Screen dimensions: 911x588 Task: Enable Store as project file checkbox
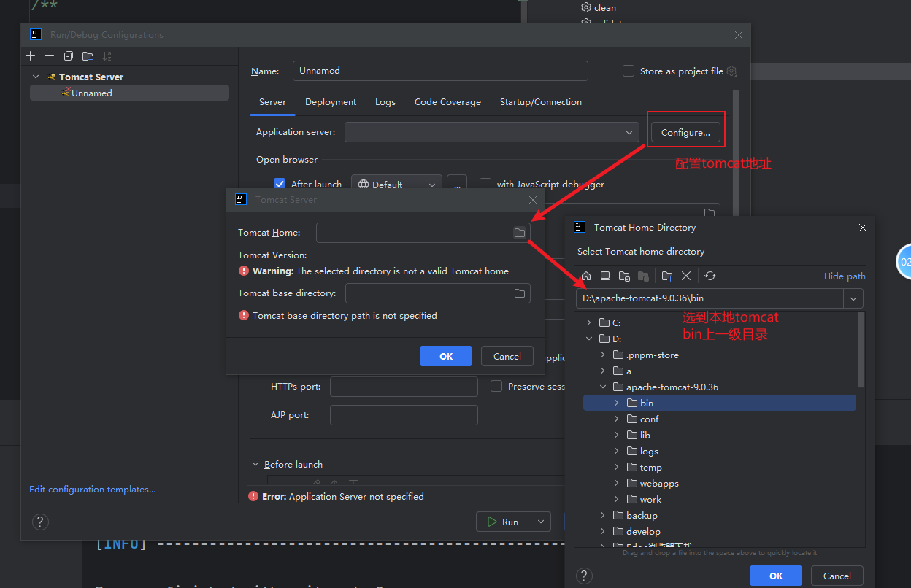point(629,71)
